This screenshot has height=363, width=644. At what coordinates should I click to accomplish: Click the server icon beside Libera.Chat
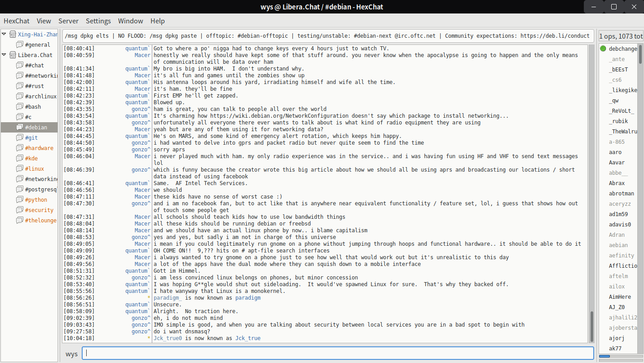(13, 55)
